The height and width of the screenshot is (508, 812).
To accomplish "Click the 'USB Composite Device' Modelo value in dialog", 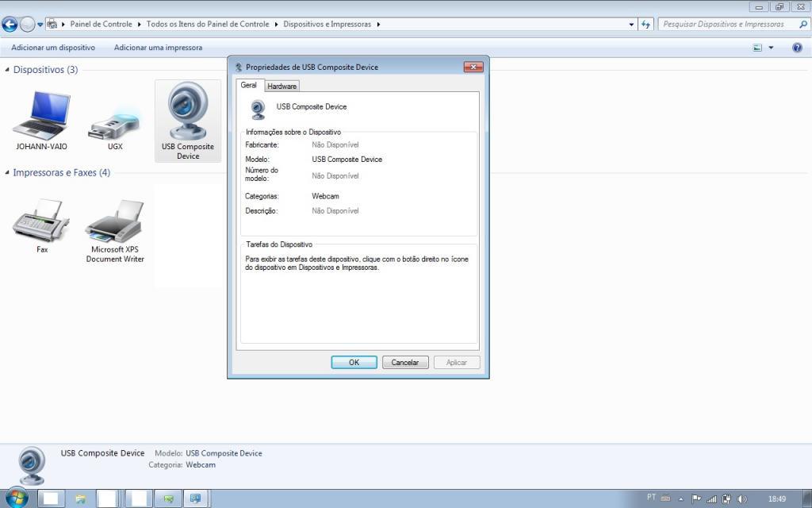I will (347, 159).
